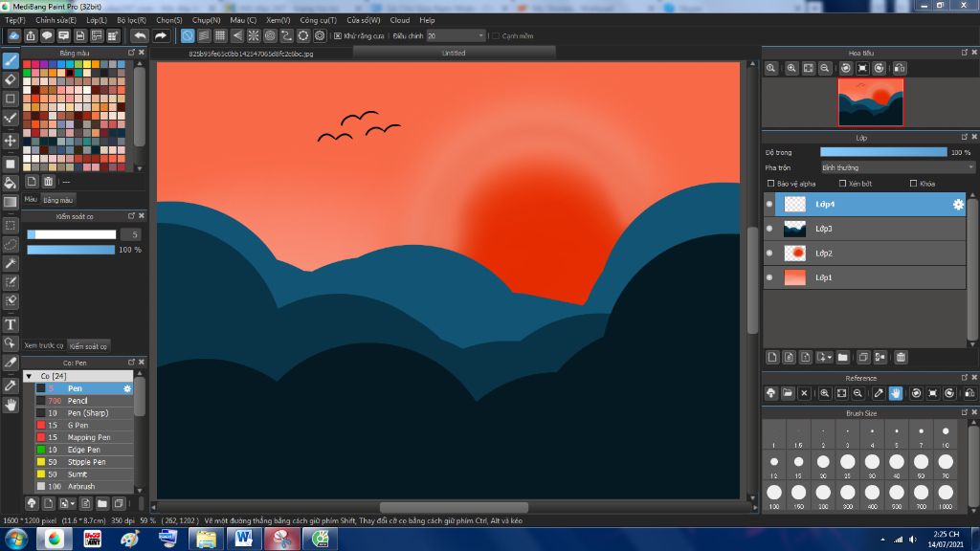Check the Khóa lock option

[x=914, y=184]
